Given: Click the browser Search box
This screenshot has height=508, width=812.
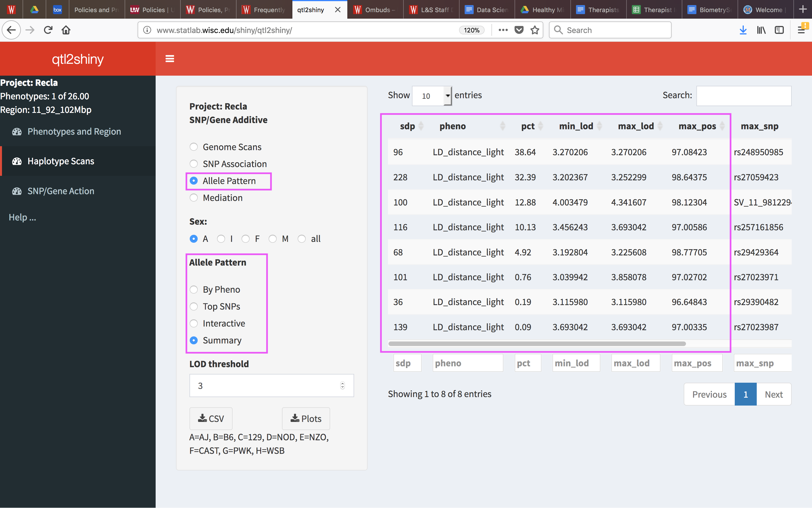Looking at the screenshot, I should click(x=610, y=30).
